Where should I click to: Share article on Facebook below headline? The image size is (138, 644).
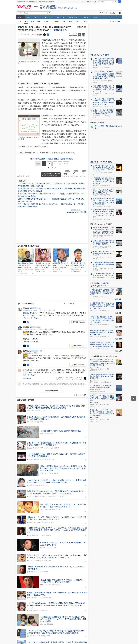[x=48, y=35]
